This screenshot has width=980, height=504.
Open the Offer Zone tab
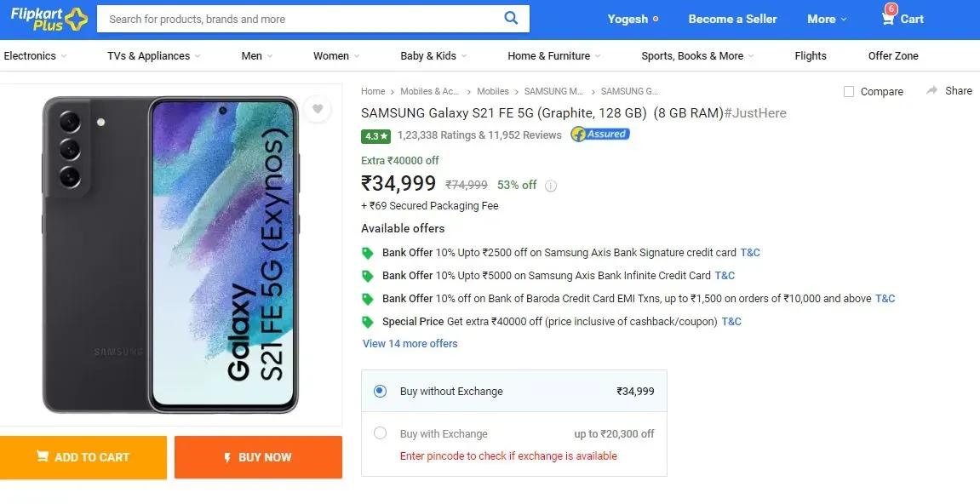[x=893, y=55]
